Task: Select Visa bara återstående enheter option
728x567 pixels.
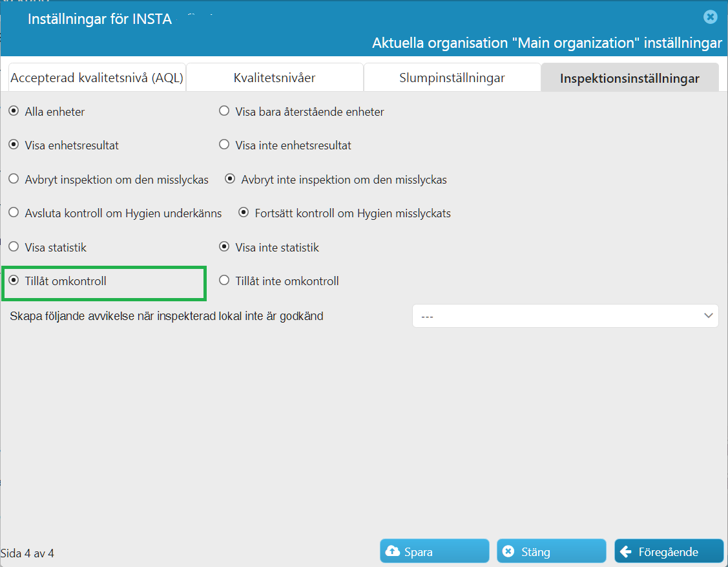Action: 224,111
